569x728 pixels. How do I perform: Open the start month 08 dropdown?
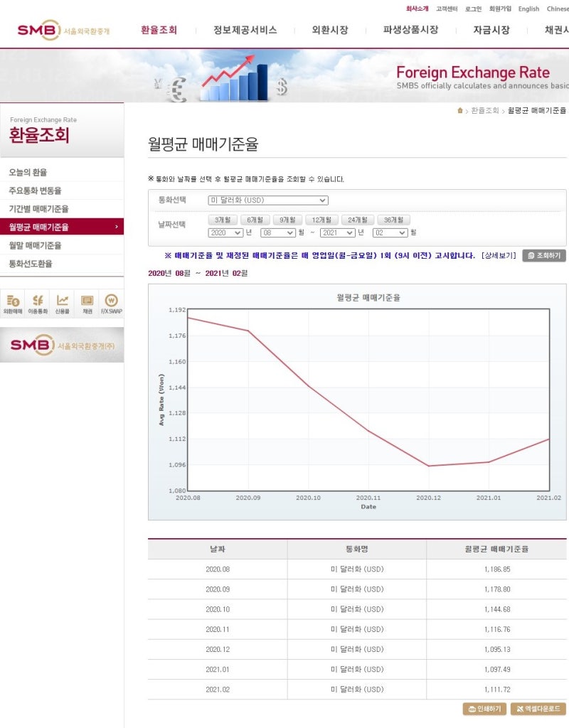[278, 232]
